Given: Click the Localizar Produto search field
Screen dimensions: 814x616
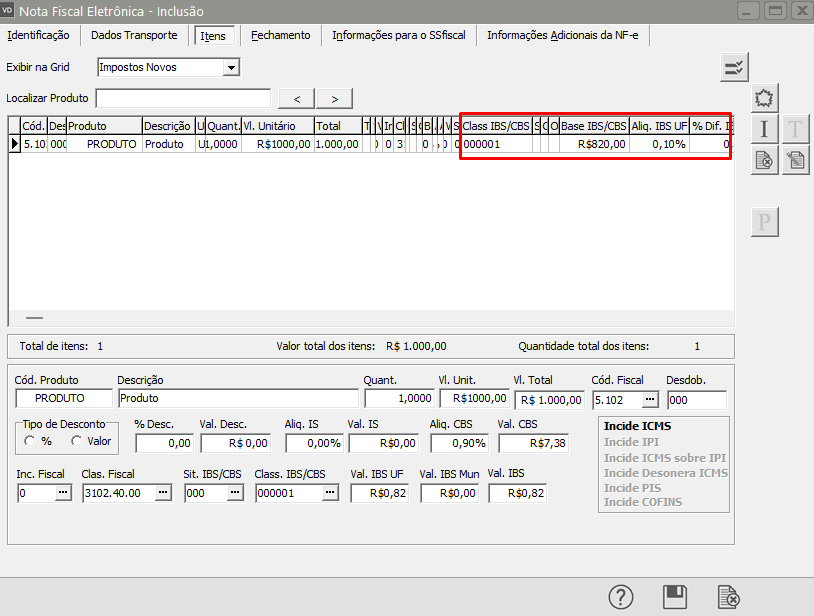Looking at the screenshot, I should (x=182, y=98).
